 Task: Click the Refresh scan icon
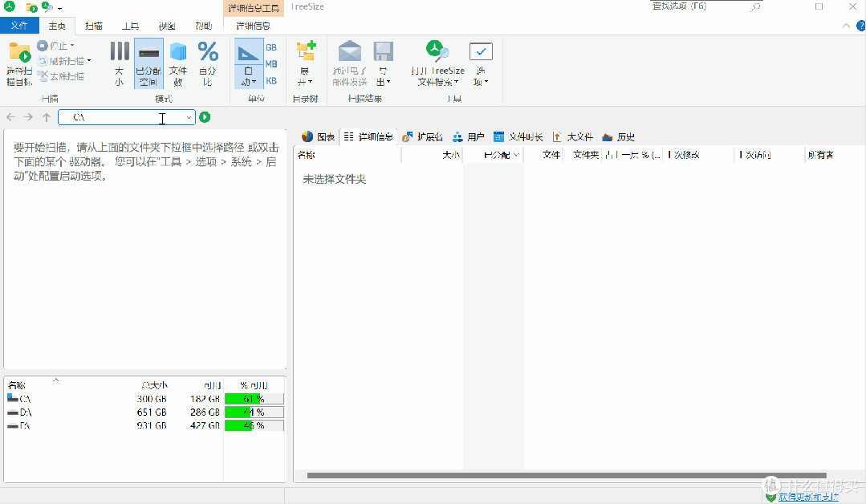click(x=43, y=61)
